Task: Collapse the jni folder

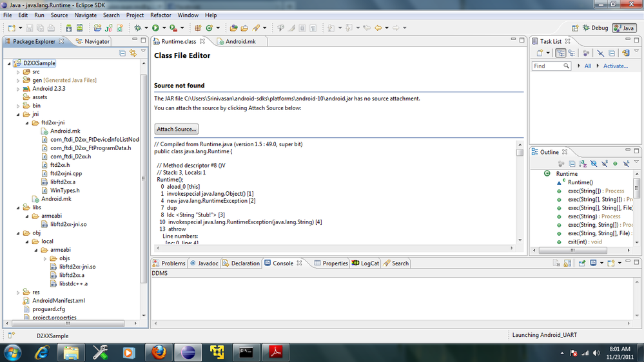Action: 18,115
